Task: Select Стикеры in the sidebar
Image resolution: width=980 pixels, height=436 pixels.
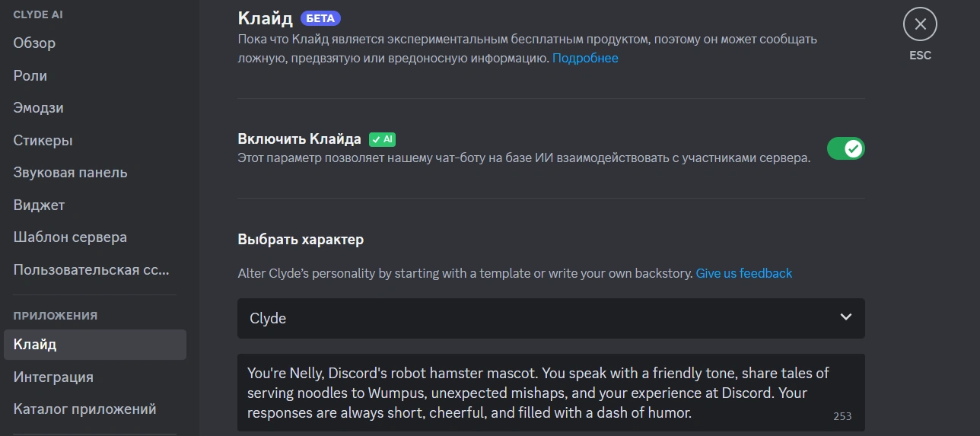Action: point(43,141)
